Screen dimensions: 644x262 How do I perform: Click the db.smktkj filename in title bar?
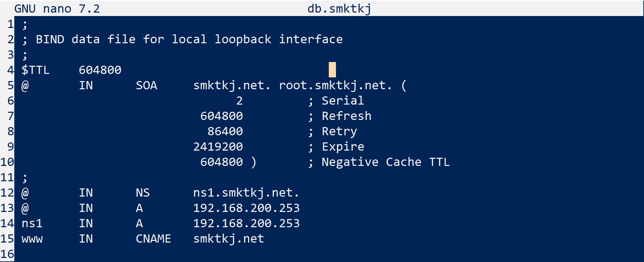pyautogui.click(x=339, y=9)
